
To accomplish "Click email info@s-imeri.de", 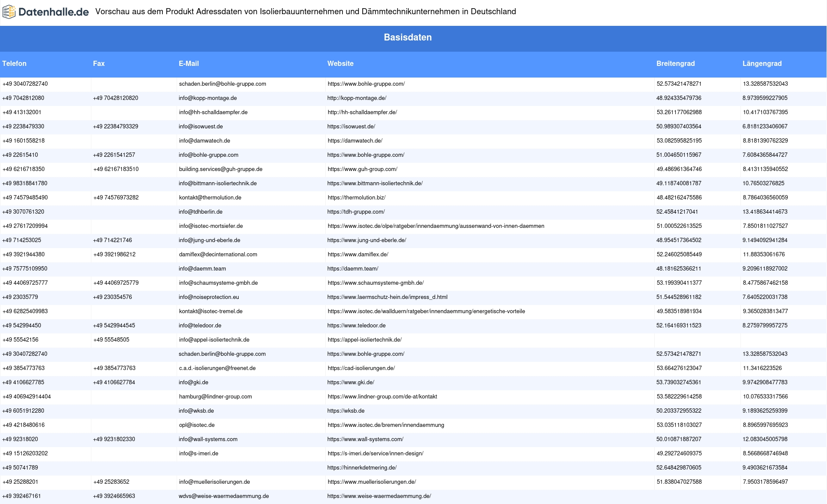I will click(x=199, y=454).
